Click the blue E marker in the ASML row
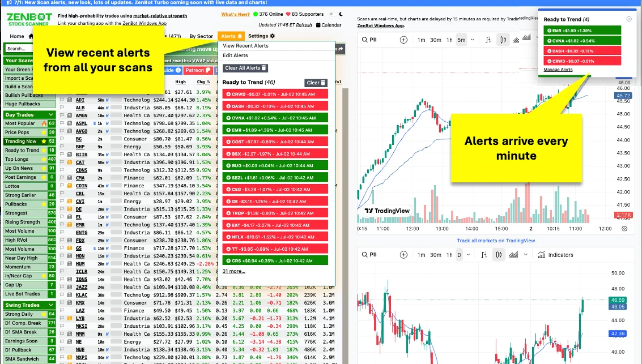 [x=95, y=123]
